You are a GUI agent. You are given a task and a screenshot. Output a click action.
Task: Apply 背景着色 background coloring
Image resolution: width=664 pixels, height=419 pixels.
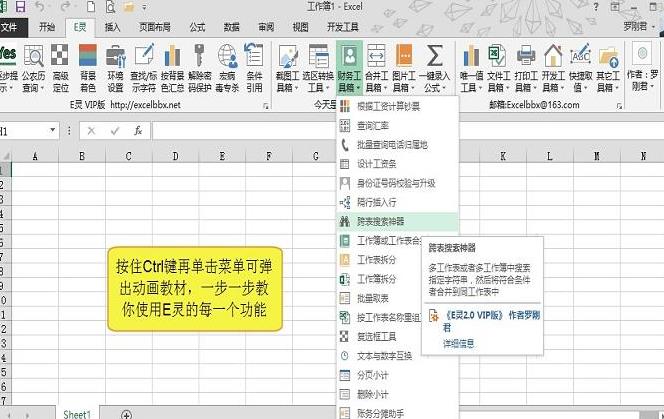[88, 68]
